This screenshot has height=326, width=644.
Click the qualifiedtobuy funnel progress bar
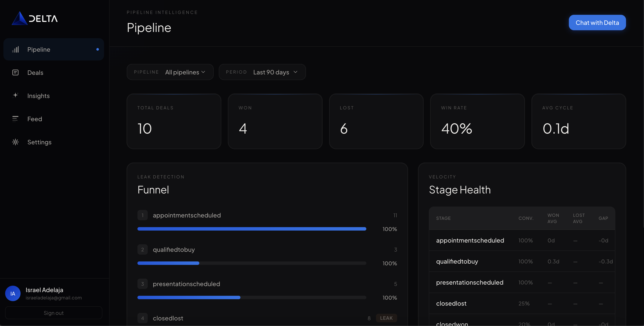252,263
